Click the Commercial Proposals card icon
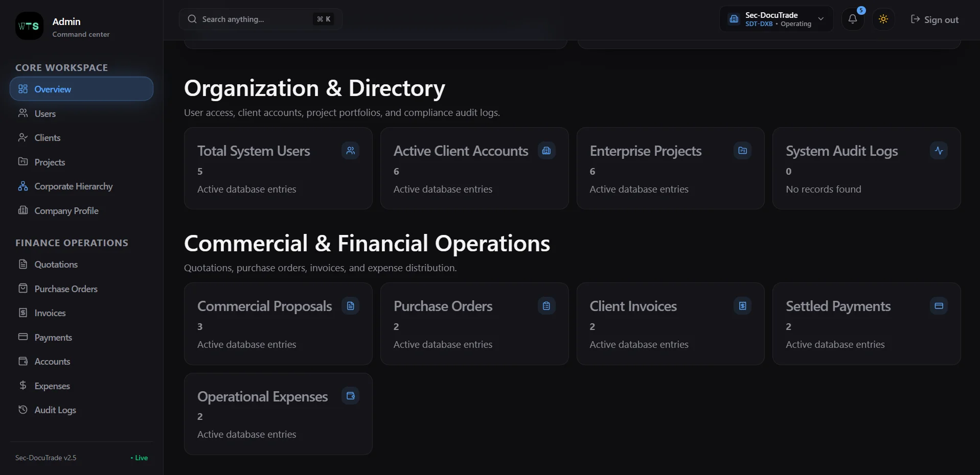Screen dimensions: 980x475 point(350,306)
